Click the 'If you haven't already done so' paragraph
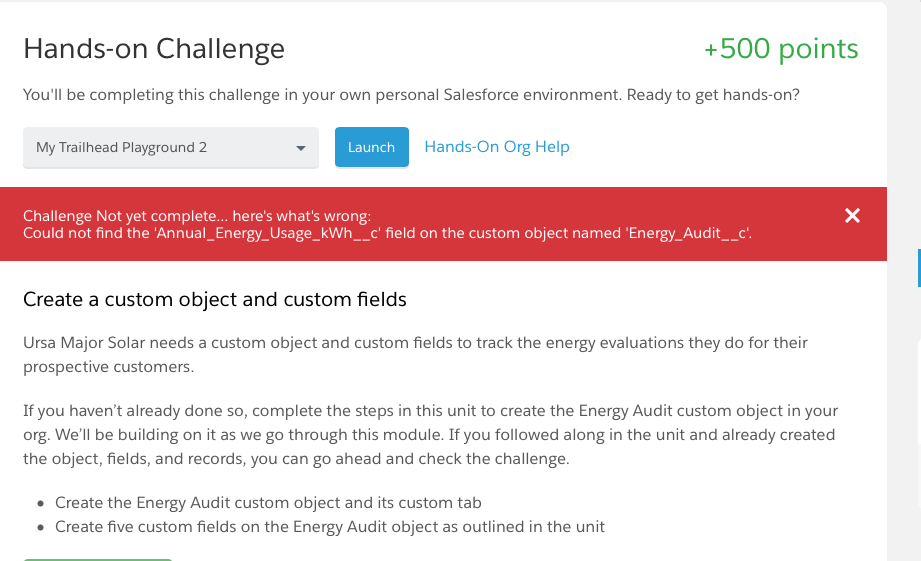This screenshot has height=561, width=921. click(430, 435)
